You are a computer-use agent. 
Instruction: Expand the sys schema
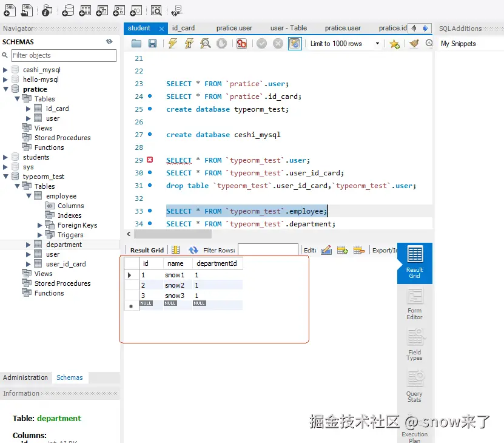point(5,167)
